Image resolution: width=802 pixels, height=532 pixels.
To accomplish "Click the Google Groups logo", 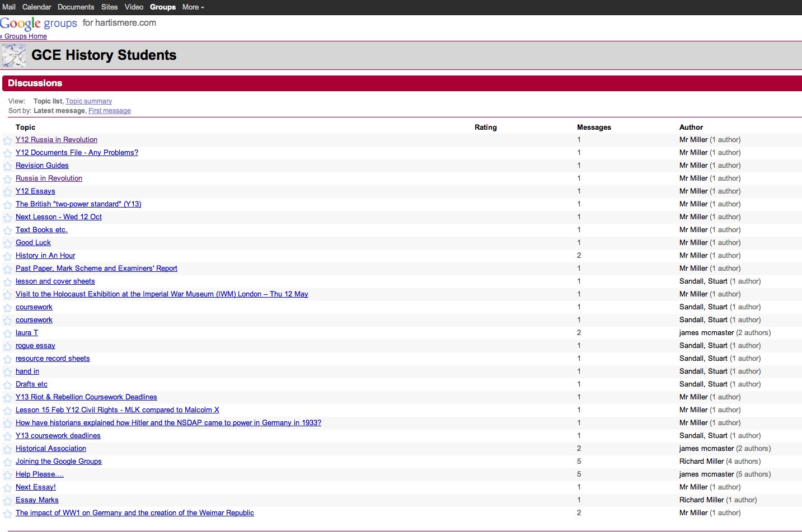I will click(x=38, y=23).
